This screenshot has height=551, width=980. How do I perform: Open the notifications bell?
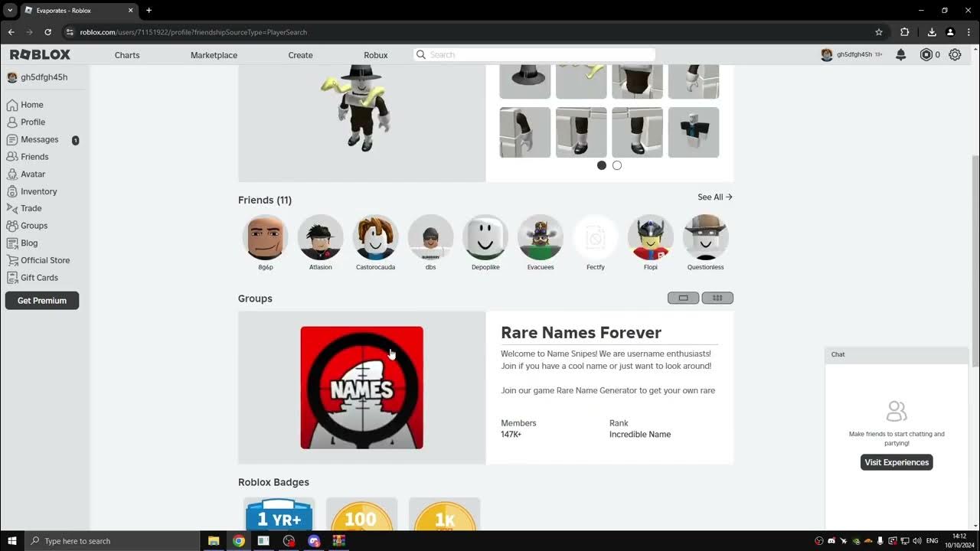click(x=901, y=55)
